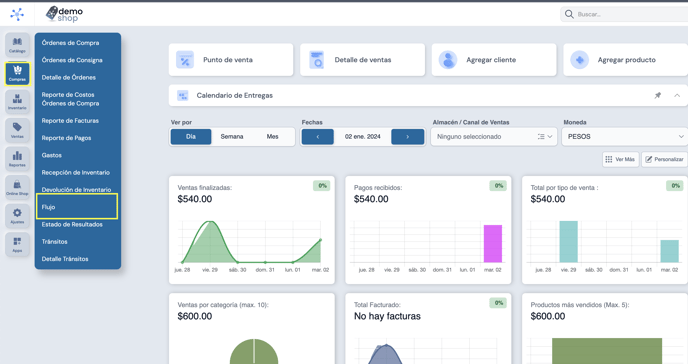Image resolution: width=688 pixels, height=364 pixels.
Task: Open the Compras sidebar section
Action: coord(18,73)
